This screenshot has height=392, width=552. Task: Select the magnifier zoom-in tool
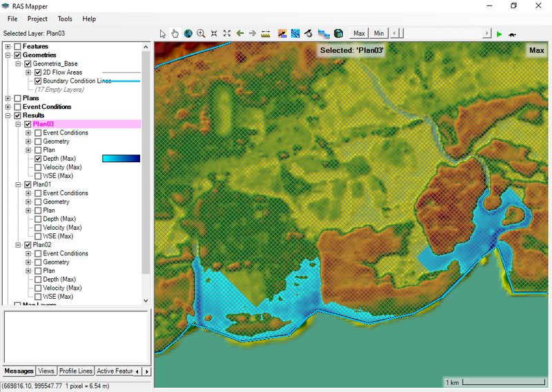tap(201, 33)
